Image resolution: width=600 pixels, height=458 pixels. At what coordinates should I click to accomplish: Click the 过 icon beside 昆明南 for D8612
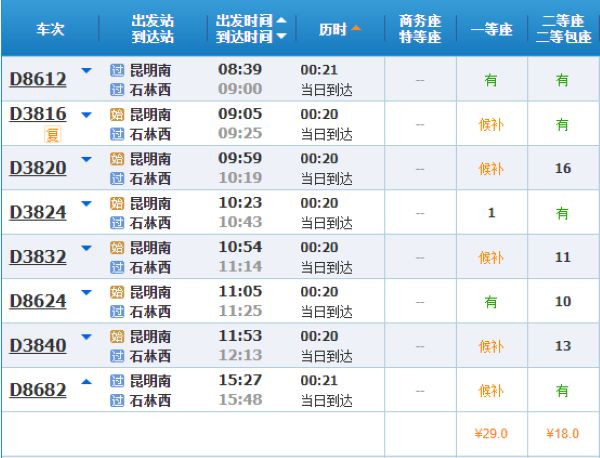(116, 70)
